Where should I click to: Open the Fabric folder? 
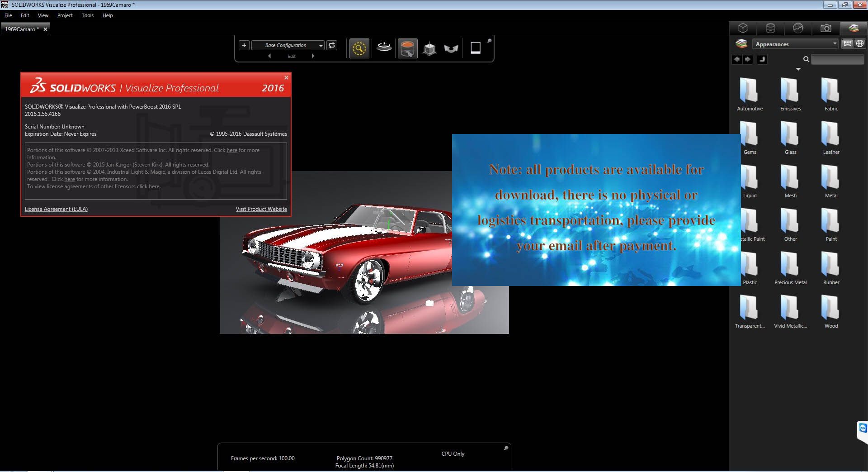tap(831, 94)
